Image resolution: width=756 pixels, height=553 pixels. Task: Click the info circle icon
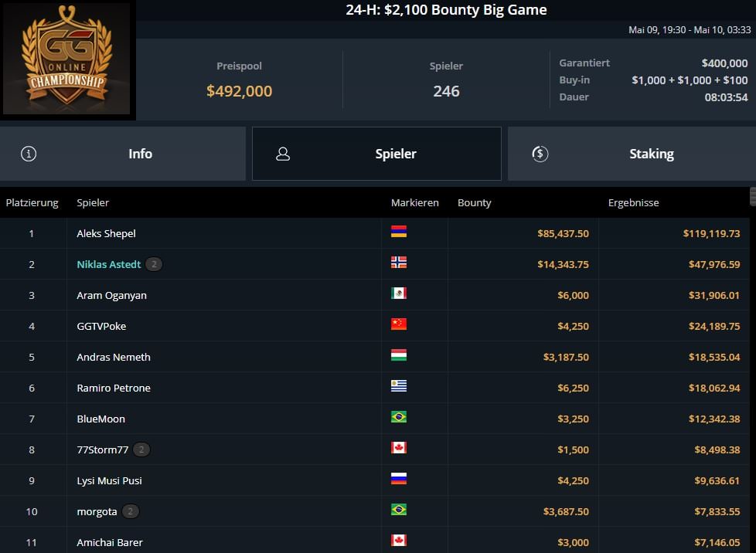click(x=29, y=154)
